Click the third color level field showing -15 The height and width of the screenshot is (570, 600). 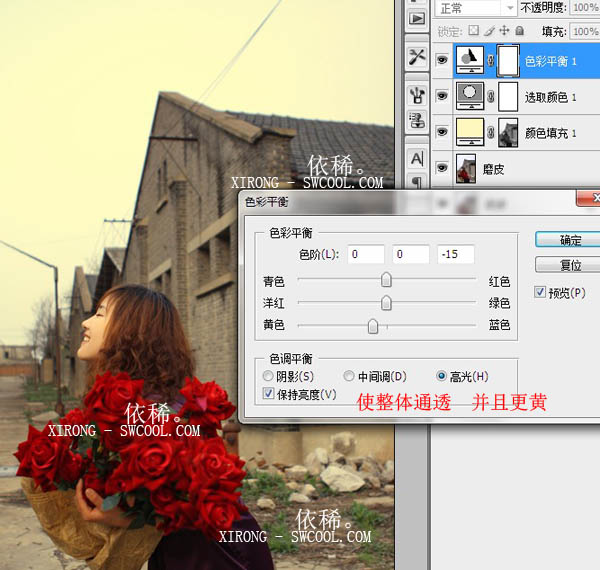pyautogui.click(x=456, y=255)
